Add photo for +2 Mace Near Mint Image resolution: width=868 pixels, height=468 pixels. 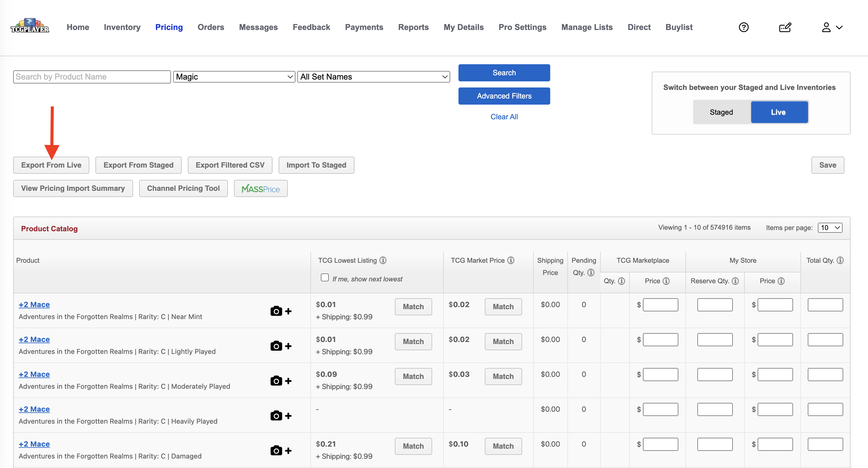pos(281,311)
